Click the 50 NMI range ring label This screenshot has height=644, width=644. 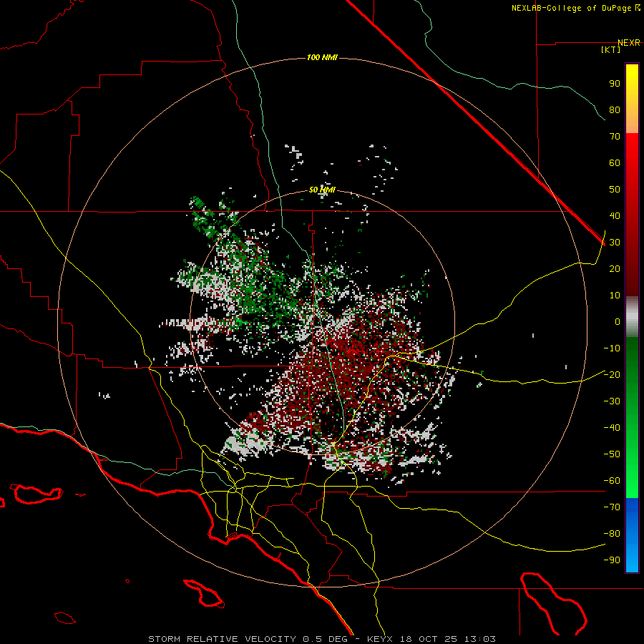(x=322, y=190)
